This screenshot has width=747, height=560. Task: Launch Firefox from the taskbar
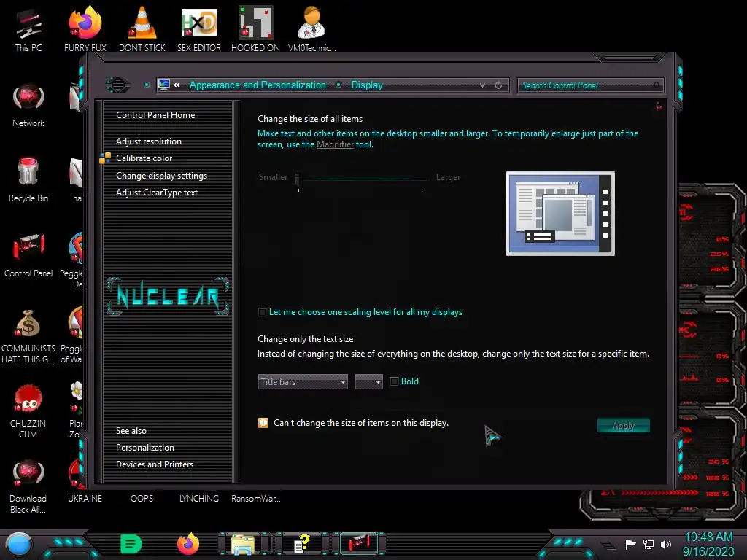(x=187, y=544)
